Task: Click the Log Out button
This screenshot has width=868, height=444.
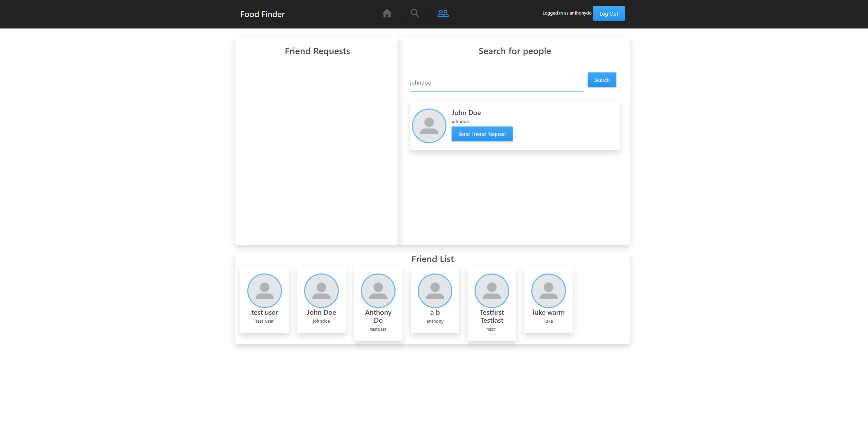Action: coord(609,14)
